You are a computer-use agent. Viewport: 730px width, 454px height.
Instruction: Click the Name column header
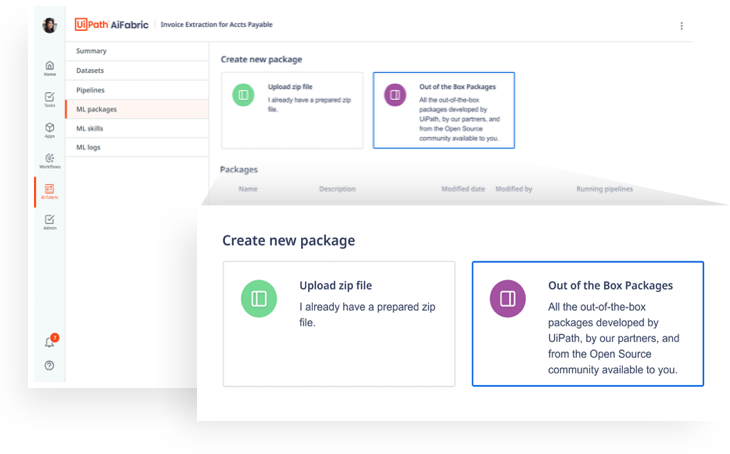pos(248,189)
